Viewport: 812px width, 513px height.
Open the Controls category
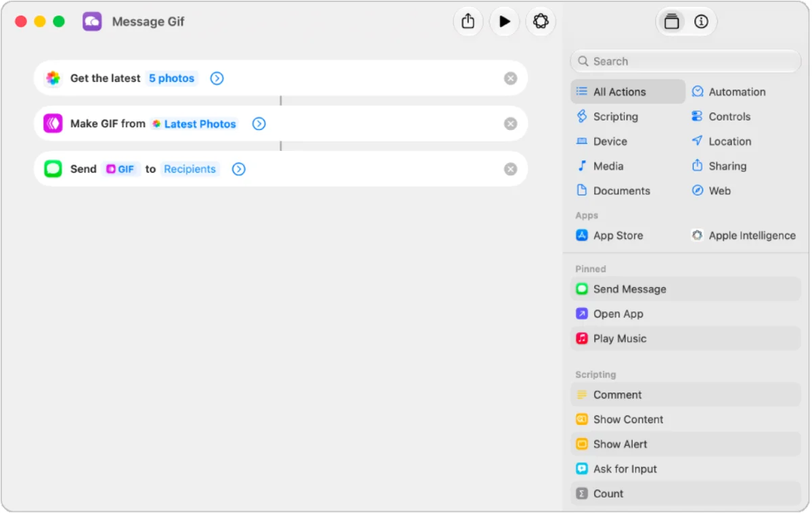pyautogui.click(x=721, y=116)
